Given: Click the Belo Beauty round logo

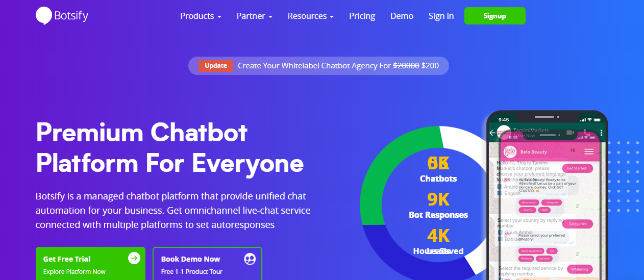Looking at the screenshot, I should (510, 151).
